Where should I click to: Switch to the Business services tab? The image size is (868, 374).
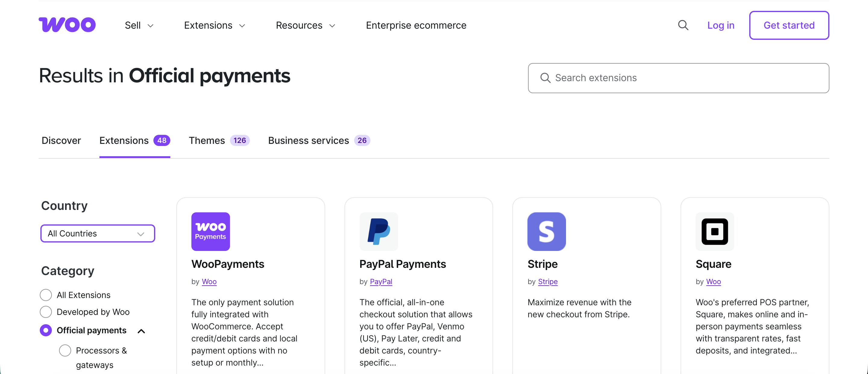coord(319,140)
